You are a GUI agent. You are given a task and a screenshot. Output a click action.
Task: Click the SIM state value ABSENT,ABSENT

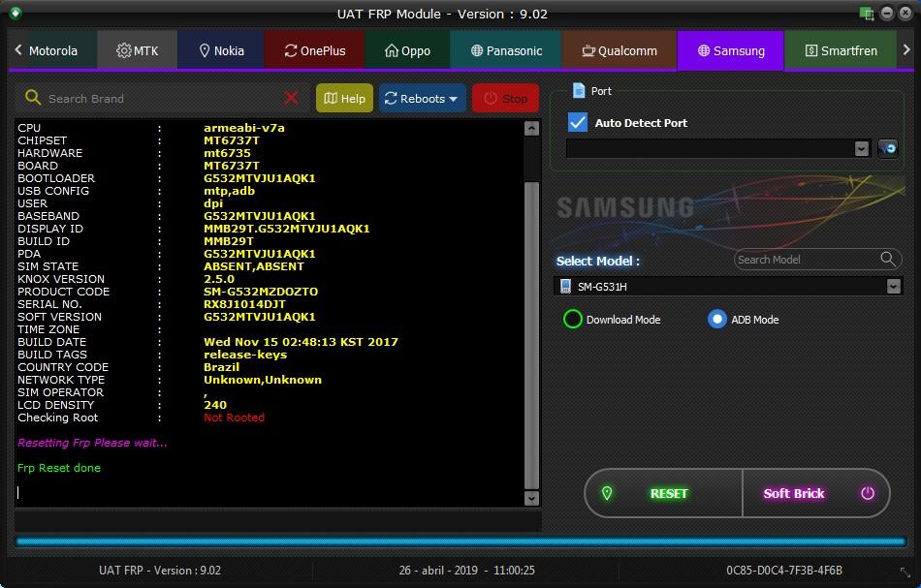click(254, 266)
